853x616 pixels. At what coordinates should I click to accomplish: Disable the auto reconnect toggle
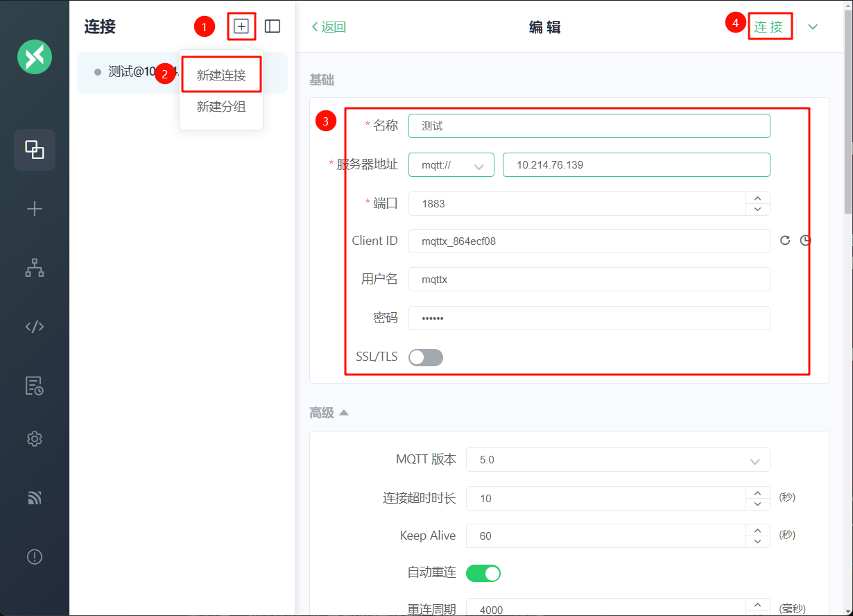pyautogui.click(x=483, y=573)
